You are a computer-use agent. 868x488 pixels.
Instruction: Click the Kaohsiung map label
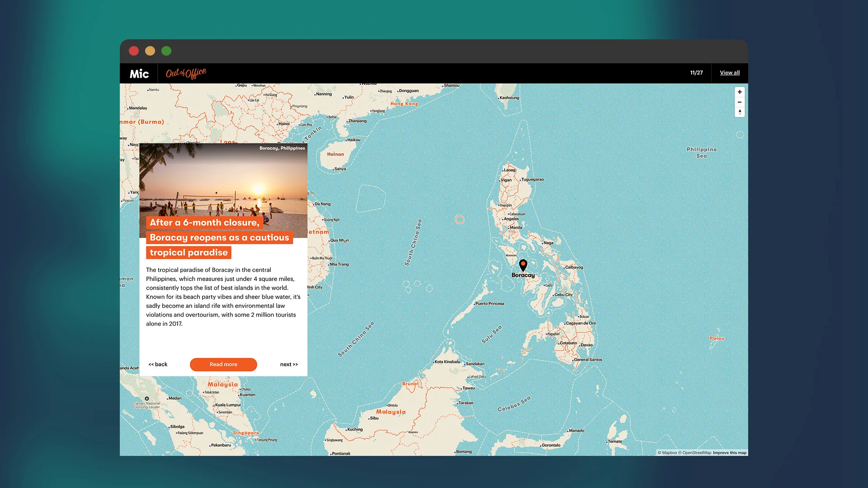coord(509,98)
